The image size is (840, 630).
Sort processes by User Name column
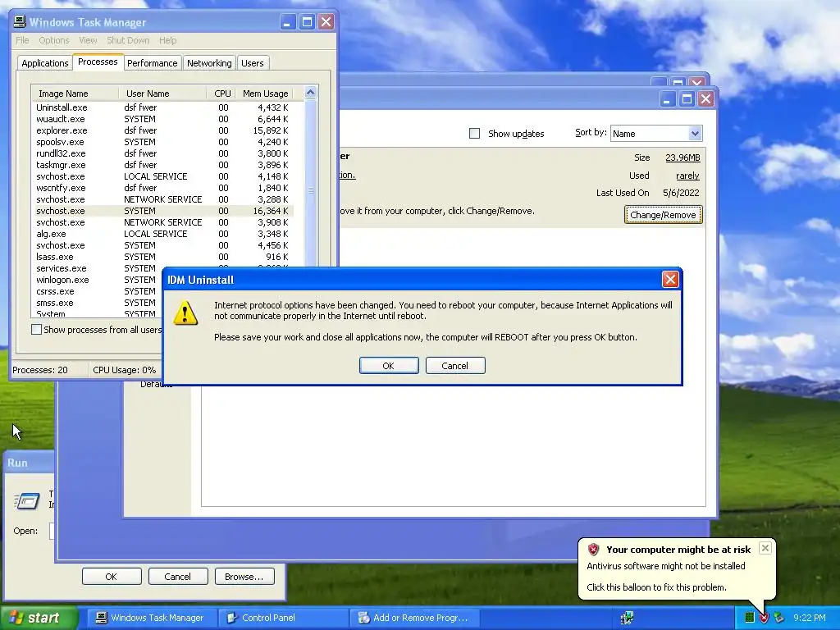pos(162,94)
